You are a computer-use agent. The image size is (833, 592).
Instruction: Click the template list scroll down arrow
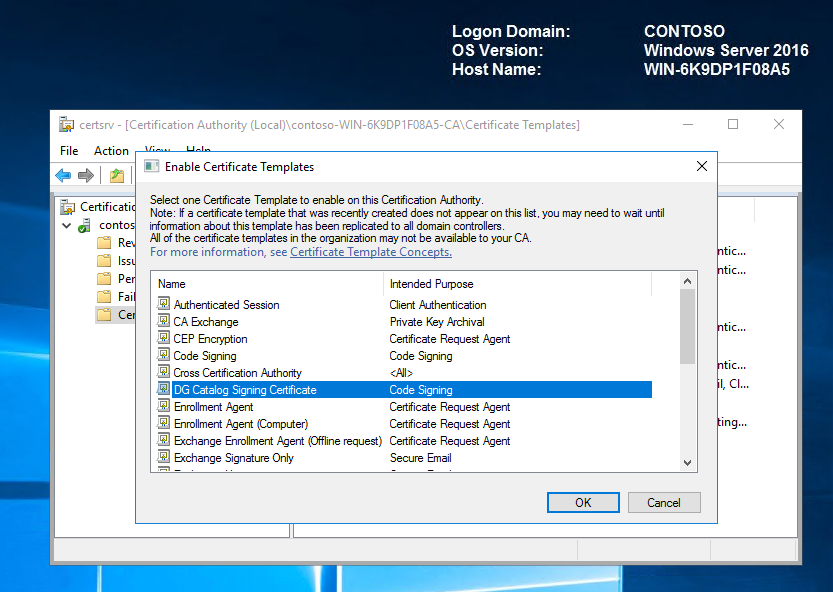(687, 462)
